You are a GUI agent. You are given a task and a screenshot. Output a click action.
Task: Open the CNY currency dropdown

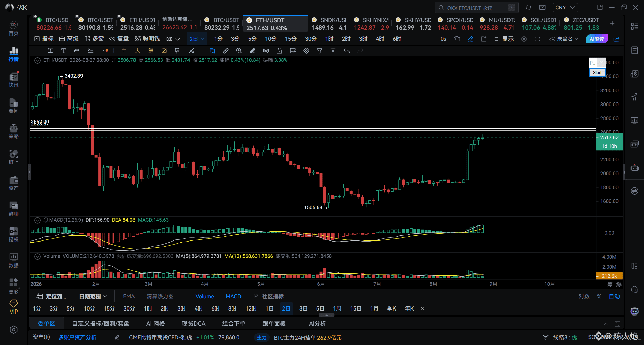tap(565, 7)
